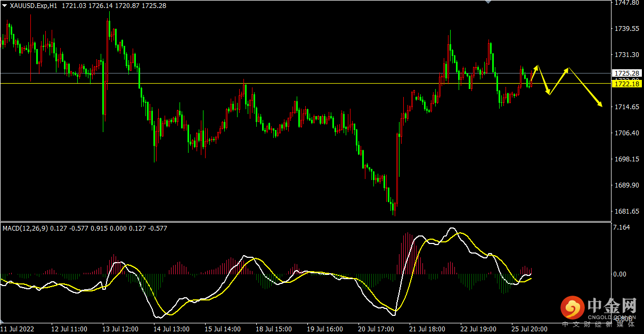Click the 18 Jul 15:00 time label
The width and height of the screenshot is (644, 334).
click(274, 329)
